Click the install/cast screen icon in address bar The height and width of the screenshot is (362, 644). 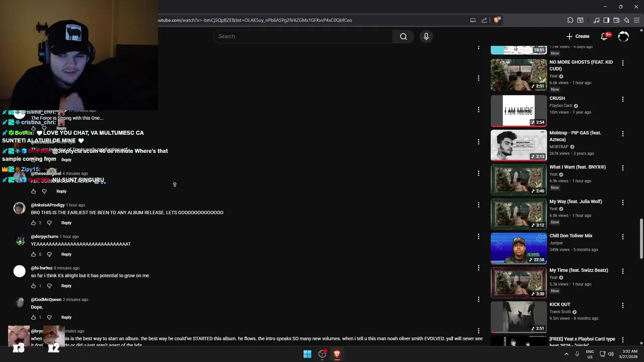[473, 20]
